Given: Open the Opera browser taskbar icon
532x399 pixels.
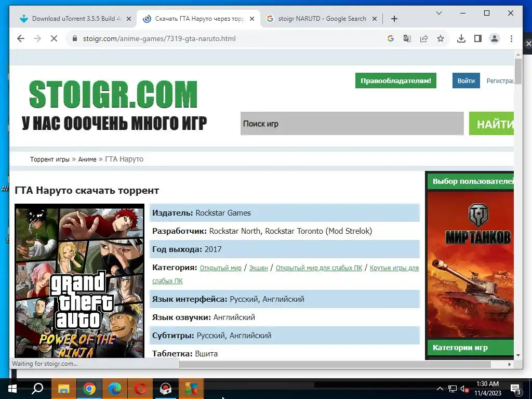Looking at the screenshot, I should tap(140, 389).
